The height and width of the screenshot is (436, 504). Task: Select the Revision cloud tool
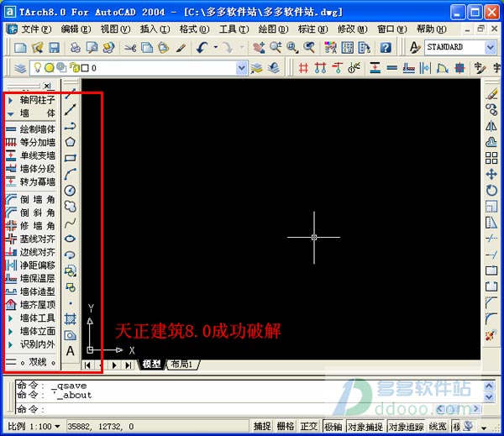[71, 207]
